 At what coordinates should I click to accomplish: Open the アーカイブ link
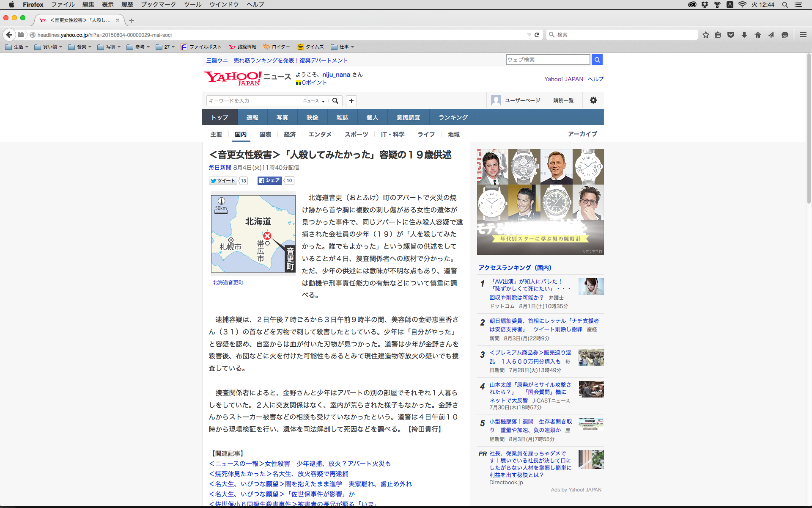(582, 134)
